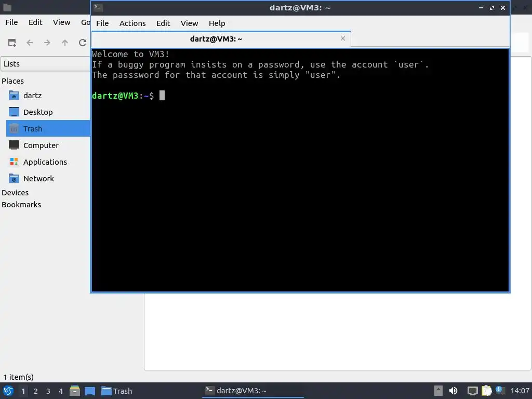Image resolution: width=532 pixels, height=399 pixels.
Task: Close the terminal window
Action: pos(502,7)
